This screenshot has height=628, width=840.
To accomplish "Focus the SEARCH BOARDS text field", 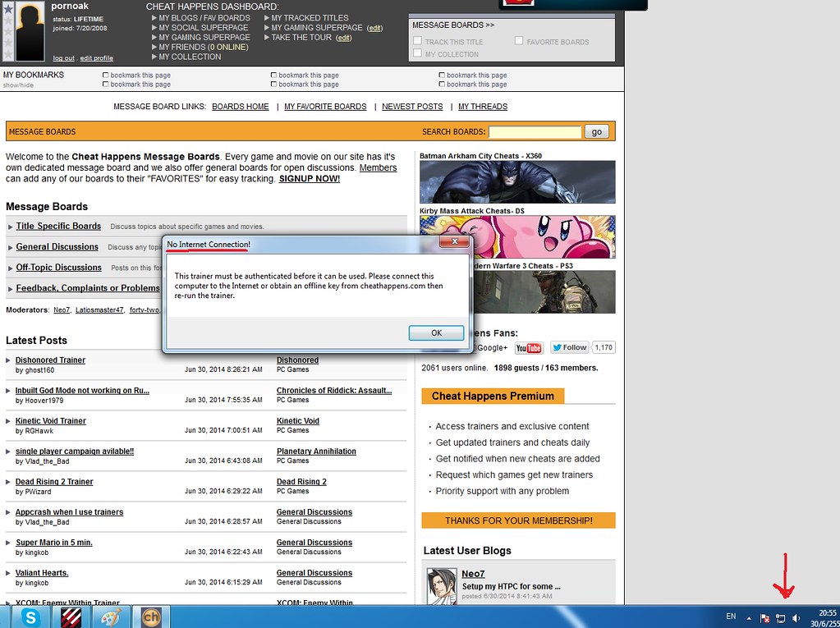I will click(535, 131).
